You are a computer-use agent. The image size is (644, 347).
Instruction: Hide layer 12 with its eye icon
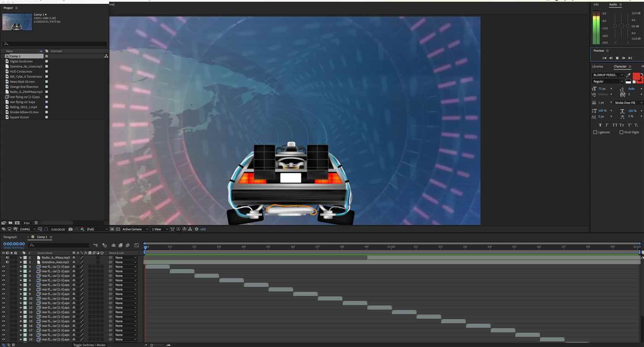(x=3, y=308)
